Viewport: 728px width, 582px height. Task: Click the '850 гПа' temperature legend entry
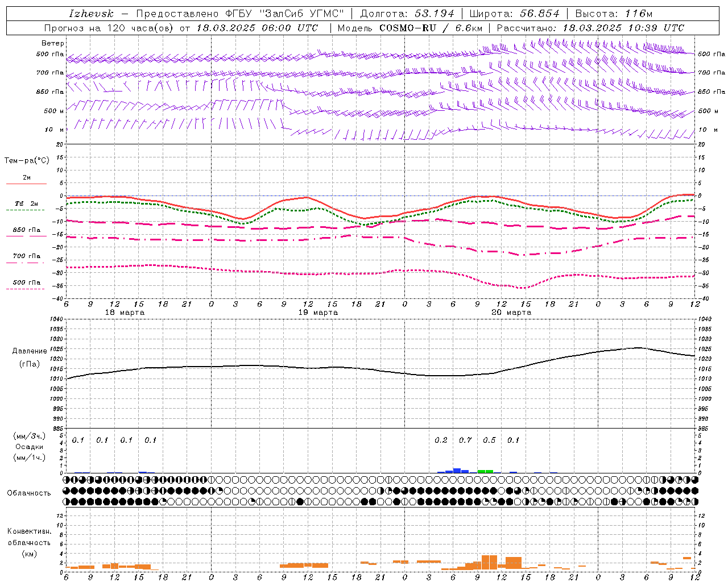point(27,230)
